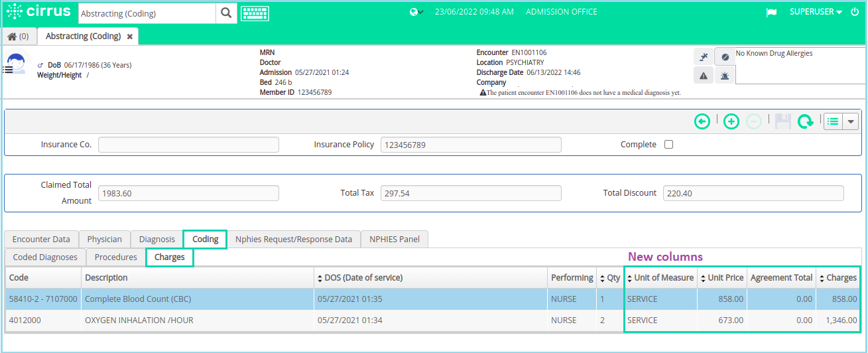Click the emergency siren icon

724,76
